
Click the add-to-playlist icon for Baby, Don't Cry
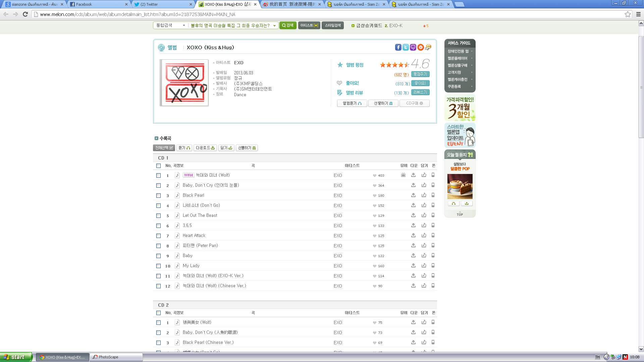point(424,185)
